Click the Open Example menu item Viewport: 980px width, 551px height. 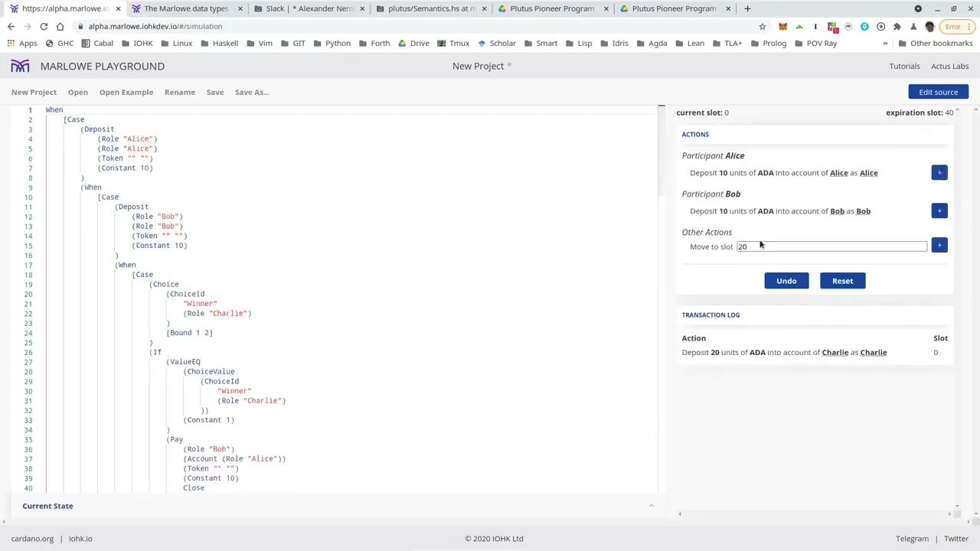(126, 92)
